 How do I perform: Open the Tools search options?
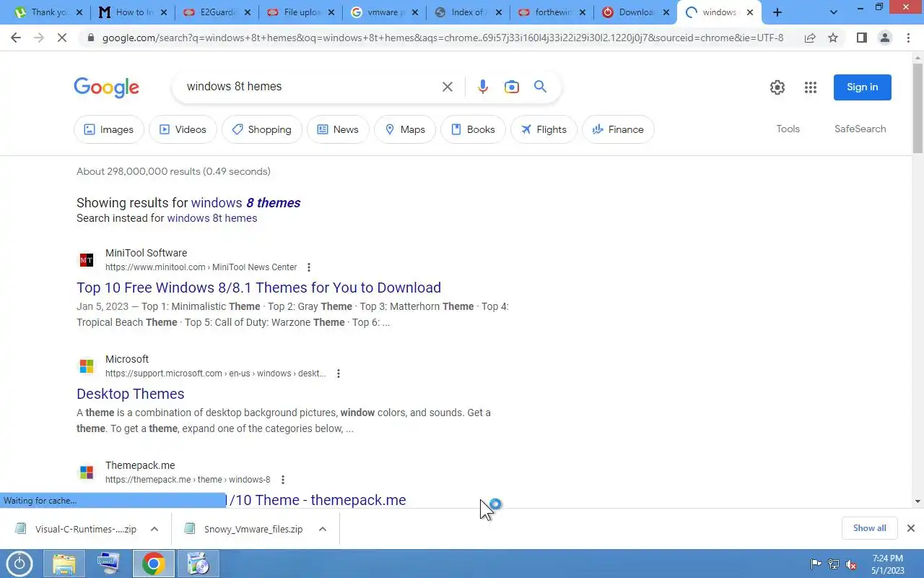point(788,129)
